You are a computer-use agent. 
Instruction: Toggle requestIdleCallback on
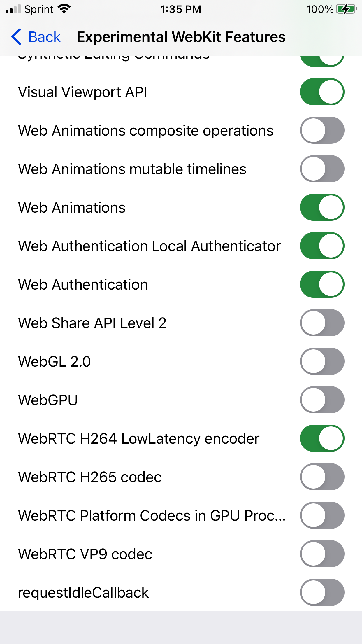[x=322, y=592]
